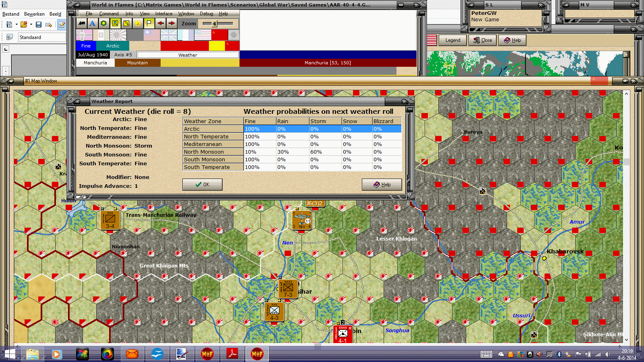Viewport: 644px width, 362px height.
Task: Open File Explorer from the taskbar
Action: tap(33, 354)
